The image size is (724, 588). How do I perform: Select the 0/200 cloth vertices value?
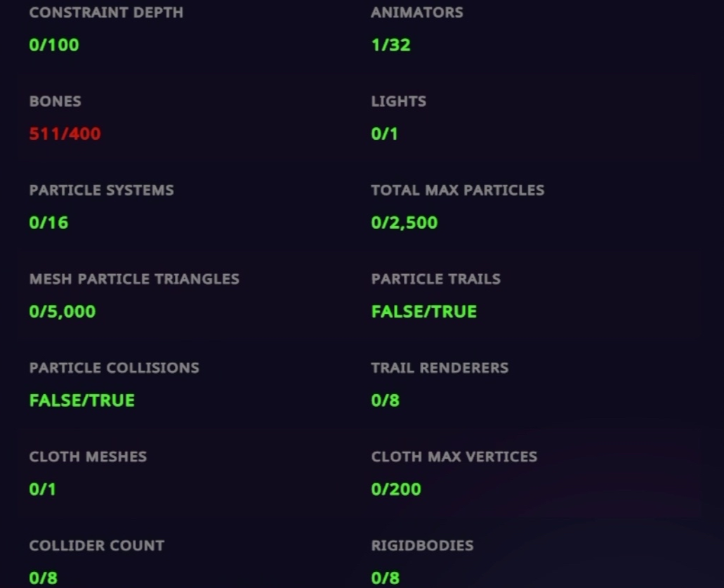(396, 489)
